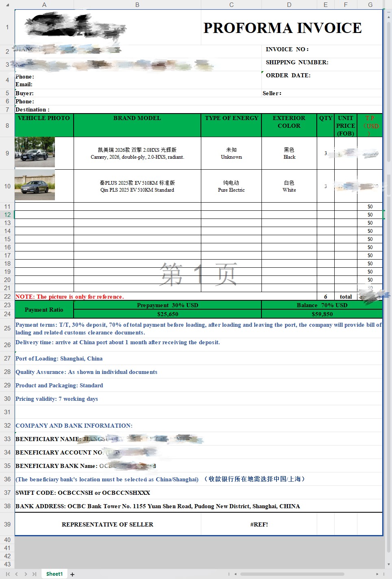Go to next sheet arrow
The width and height of the screenshot is (392, 579).
[x=26, y=574]
